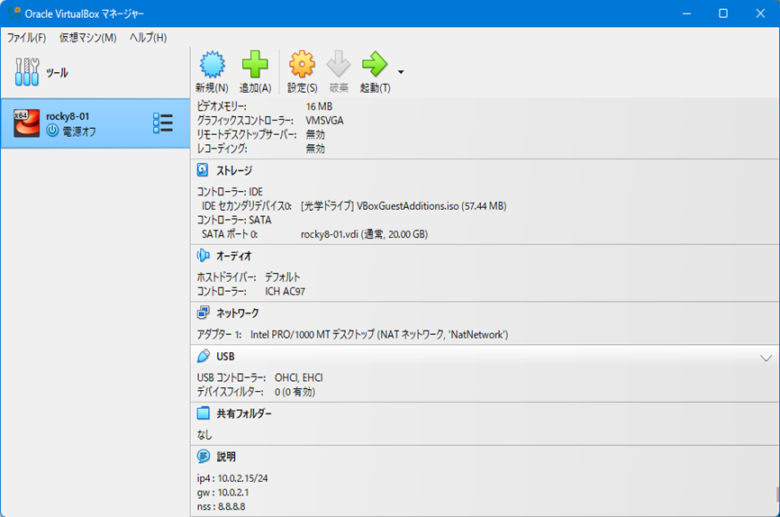Click the SATA ポート 0 label

(x=229, y=234)
